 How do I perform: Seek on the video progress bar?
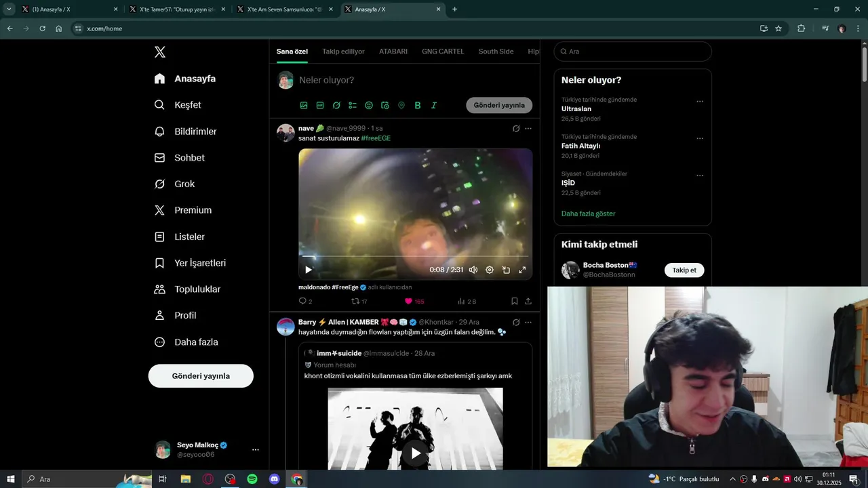pos(415,256)
